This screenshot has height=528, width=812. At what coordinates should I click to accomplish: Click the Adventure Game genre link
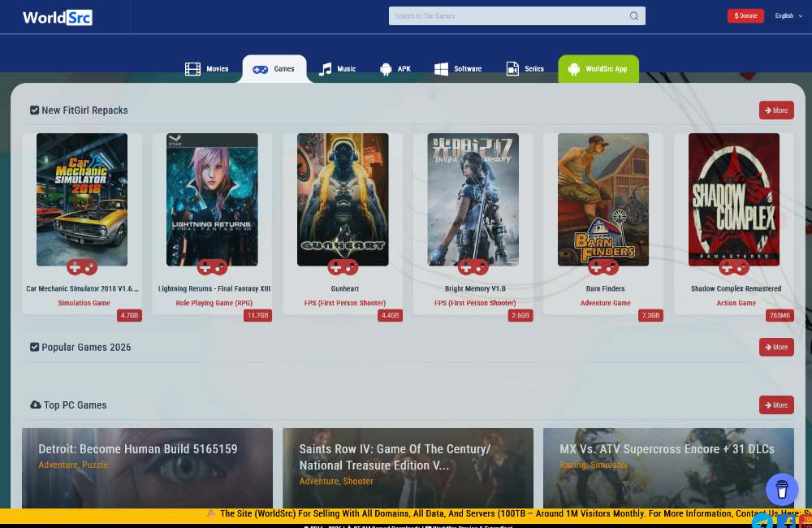coord(606,303)
